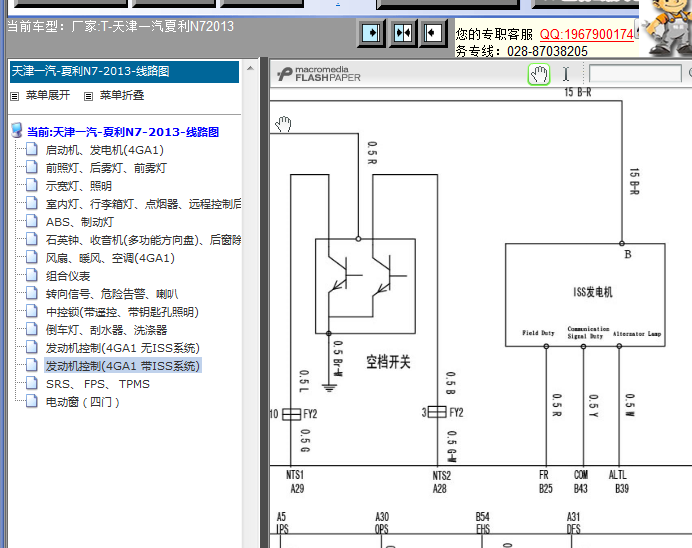The width and height of the screenshot is (692, 548).
Task: Select the FlashPaper hand pan tool
Action: (538, 74)
